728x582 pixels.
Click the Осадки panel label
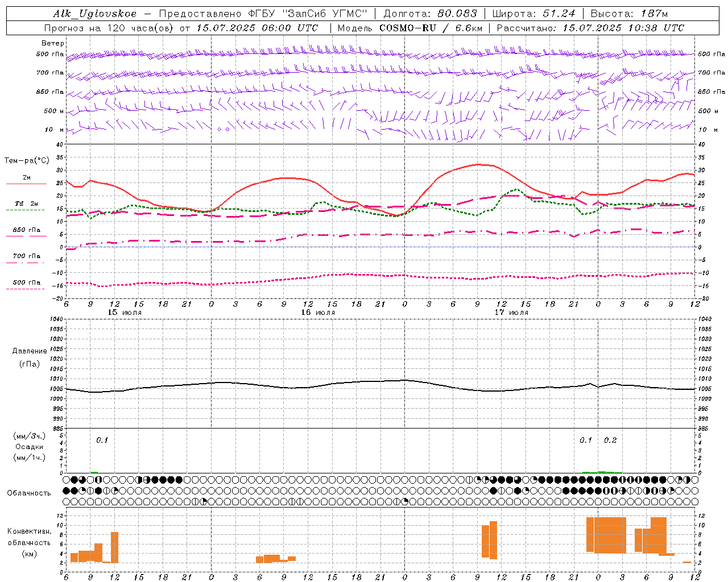(30, 447)
